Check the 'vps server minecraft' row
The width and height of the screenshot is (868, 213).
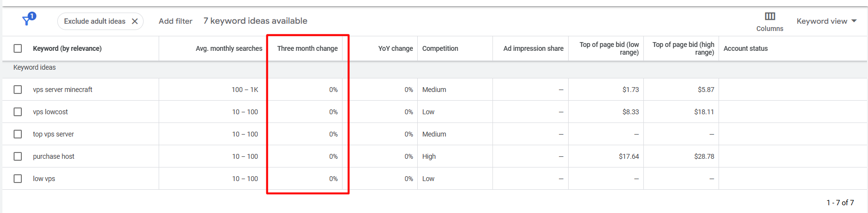click(18, 90)
